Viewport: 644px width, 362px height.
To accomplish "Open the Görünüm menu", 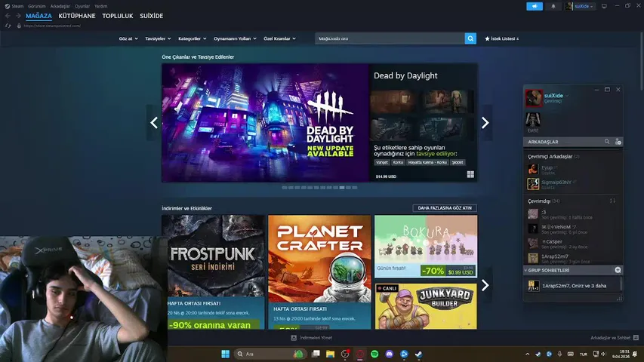I will point(36,6).
